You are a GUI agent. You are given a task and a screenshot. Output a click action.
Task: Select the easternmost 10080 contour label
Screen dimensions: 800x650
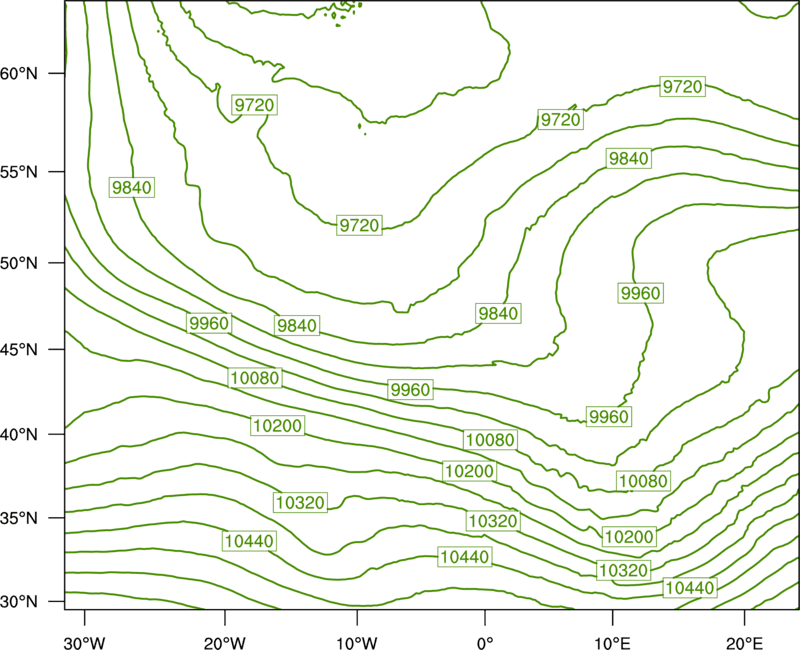(643, 481)
